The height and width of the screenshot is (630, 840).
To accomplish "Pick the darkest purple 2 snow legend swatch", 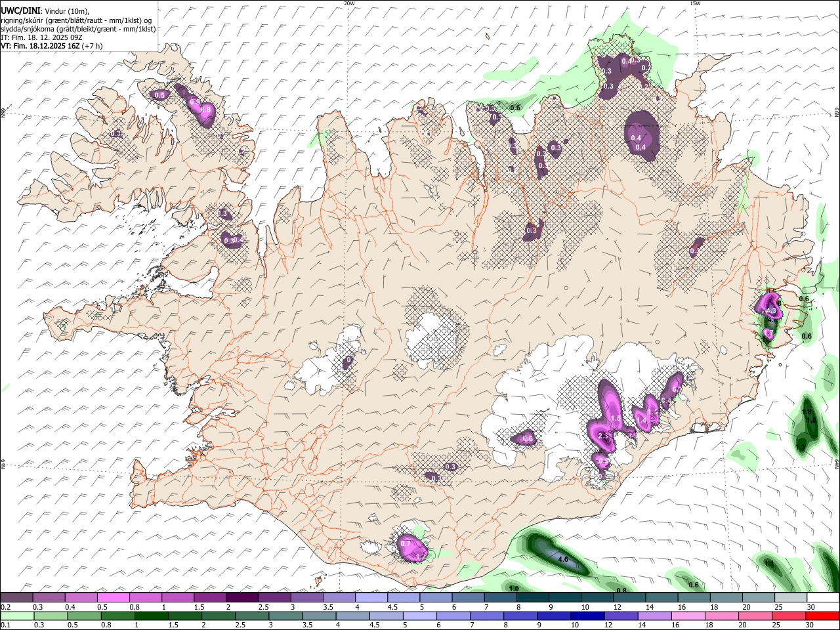I will [241, 598].
